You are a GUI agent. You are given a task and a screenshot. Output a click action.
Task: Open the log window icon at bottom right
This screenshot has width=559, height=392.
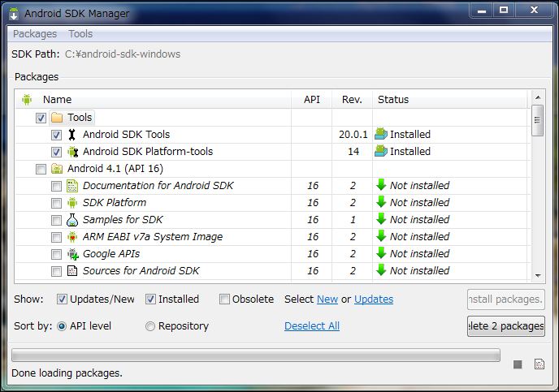coord(539,364)
